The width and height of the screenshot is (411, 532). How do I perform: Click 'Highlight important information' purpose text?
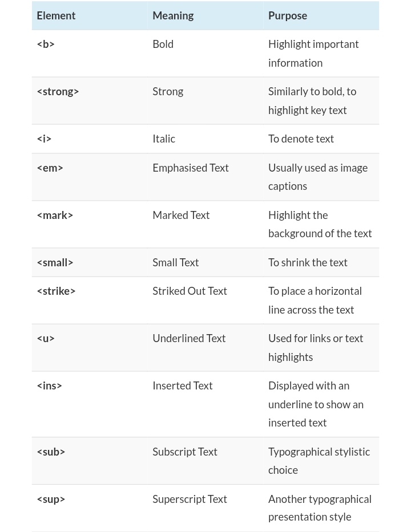click(313, 53)
